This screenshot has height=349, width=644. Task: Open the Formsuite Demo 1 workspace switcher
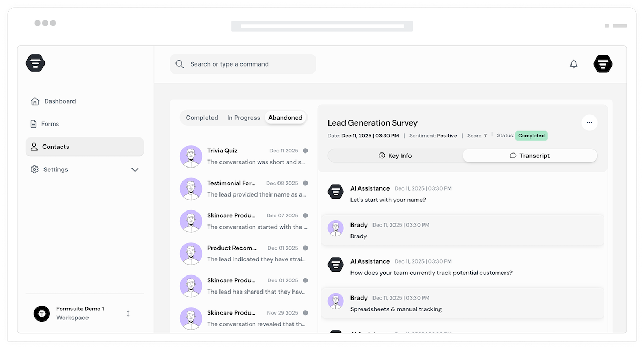(x=128, y=314)
